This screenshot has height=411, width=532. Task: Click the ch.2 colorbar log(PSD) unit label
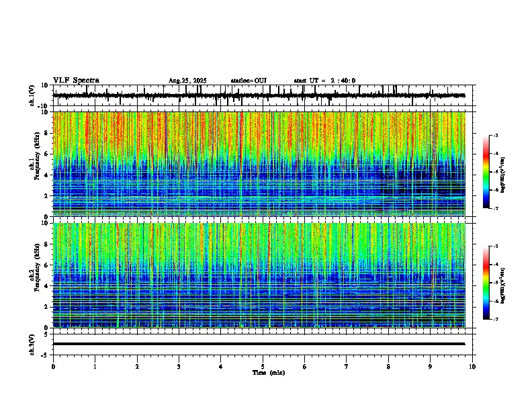click(503, 285)
